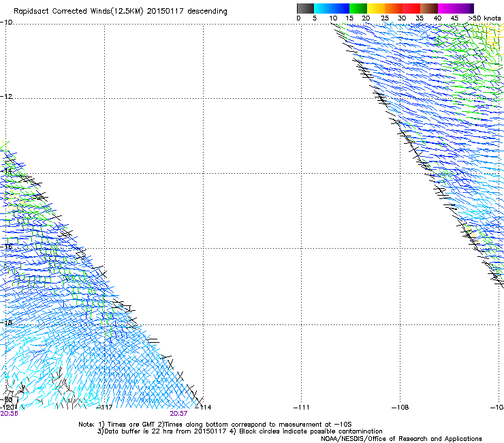Click the Rapidscat Corrected Winds title text
Viewport: 504px width, 443px height.
point(121,12)
